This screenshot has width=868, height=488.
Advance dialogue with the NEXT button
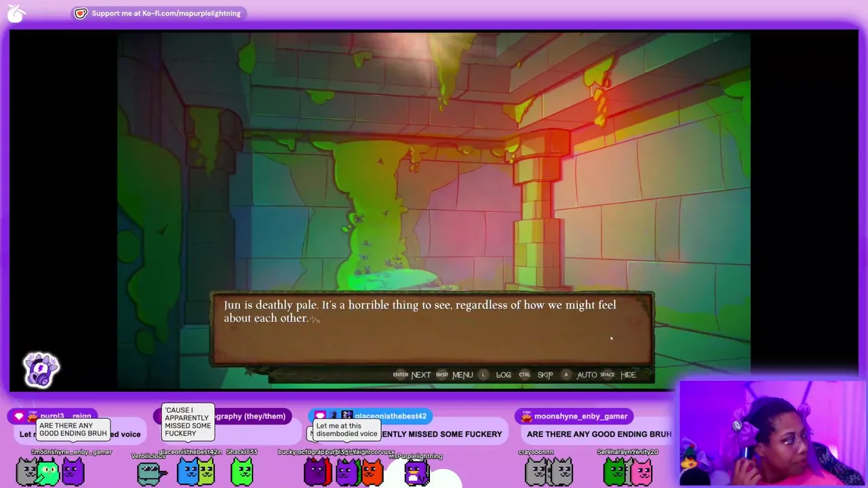click(x=421, y=375)
